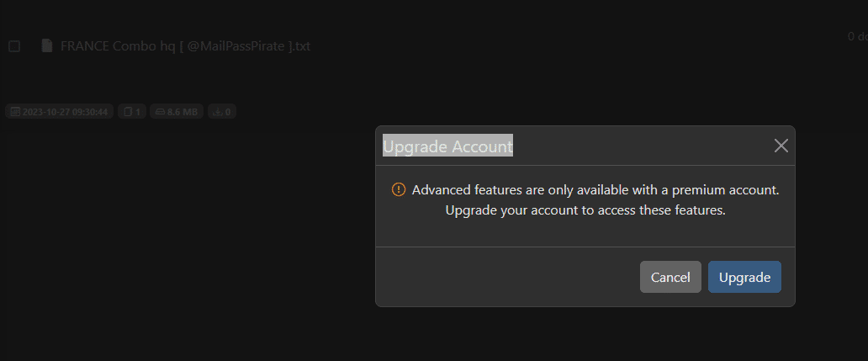Open FRANCE Combo hq [ @MailPassPirate ].txt filename
This screenshot has height=361, width=868.
[x=185, y=46]
